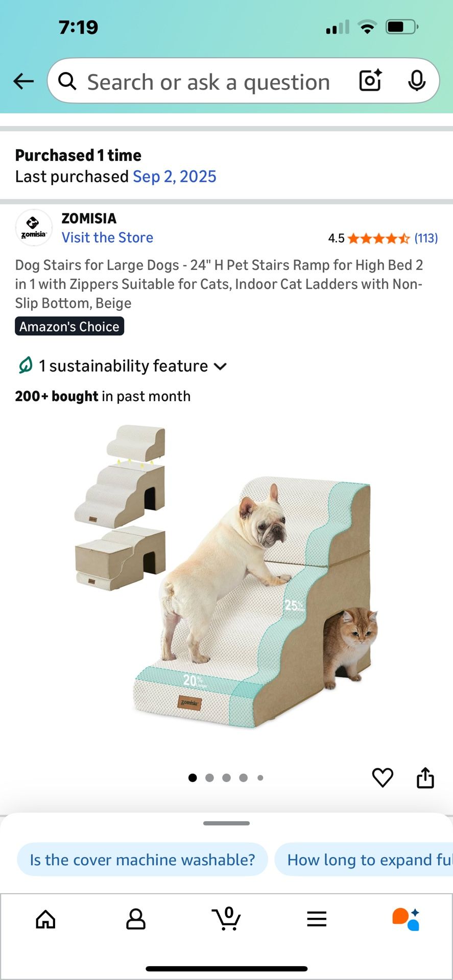Open the account profile tab
This screenshot has height=980, width=453.
tap(136, 919)
